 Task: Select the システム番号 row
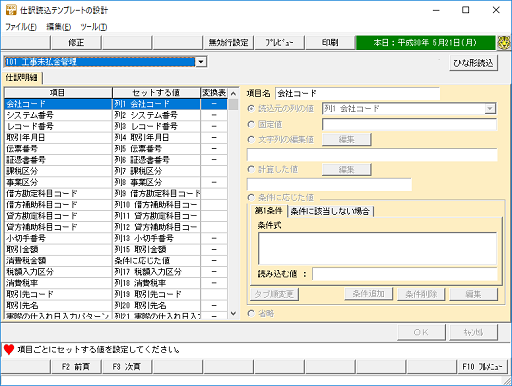coord(116,115)
